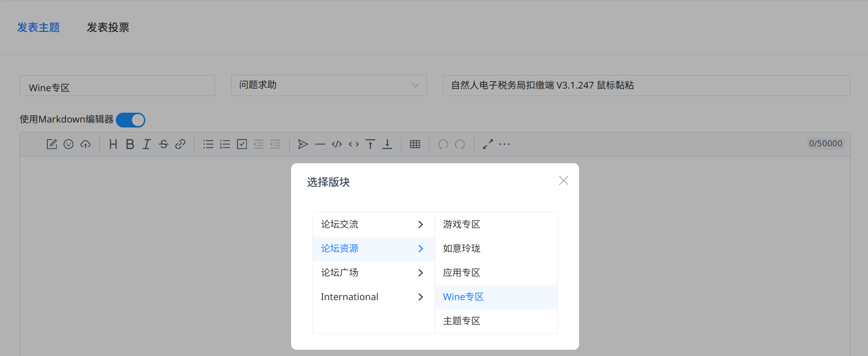Switch to the 发表投票 tab

tap(108, 27)
